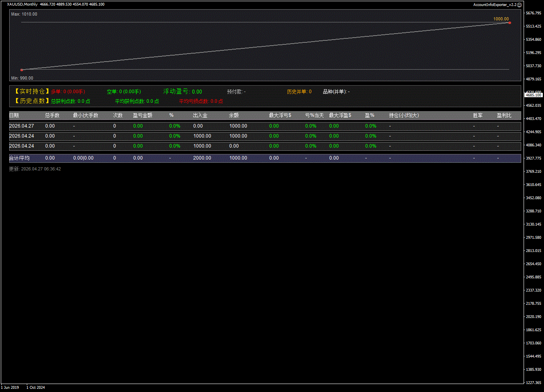Click the 1 Oct 2024 time axis label
The height and width of the screenshot is (392, 544).
36,387
